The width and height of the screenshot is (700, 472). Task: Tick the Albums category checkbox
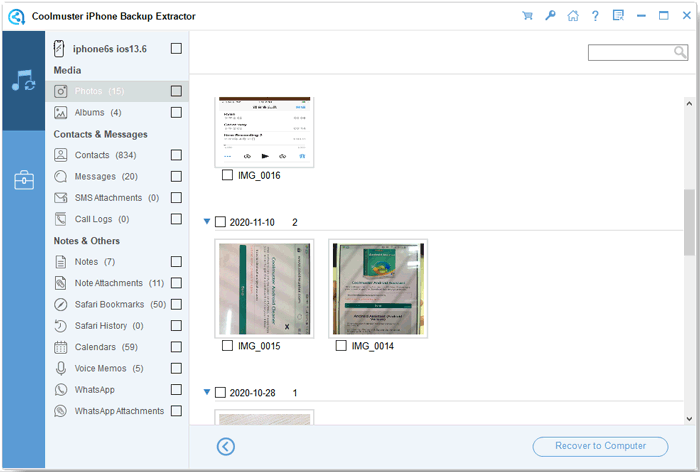coord(176,112)
